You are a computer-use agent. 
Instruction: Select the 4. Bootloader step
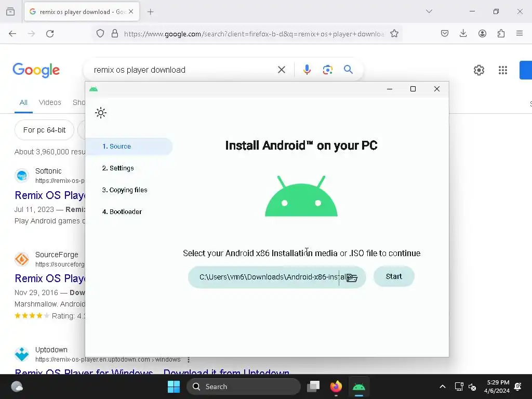122,212
